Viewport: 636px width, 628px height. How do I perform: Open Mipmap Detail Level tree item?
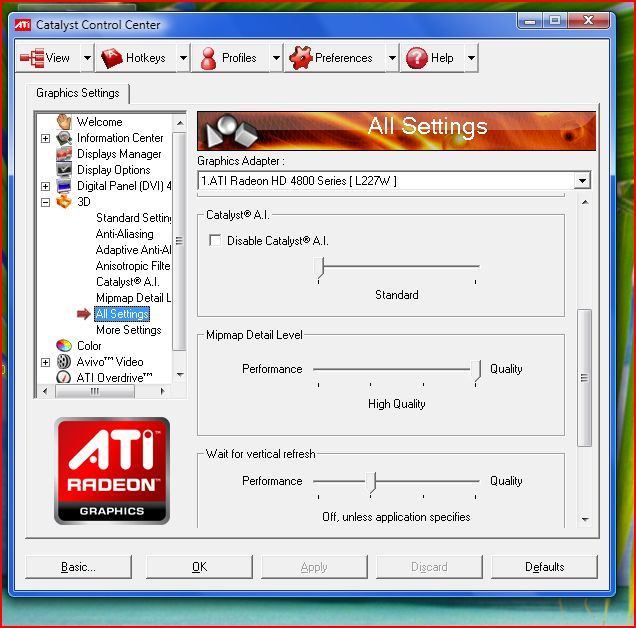click(133, 298)
